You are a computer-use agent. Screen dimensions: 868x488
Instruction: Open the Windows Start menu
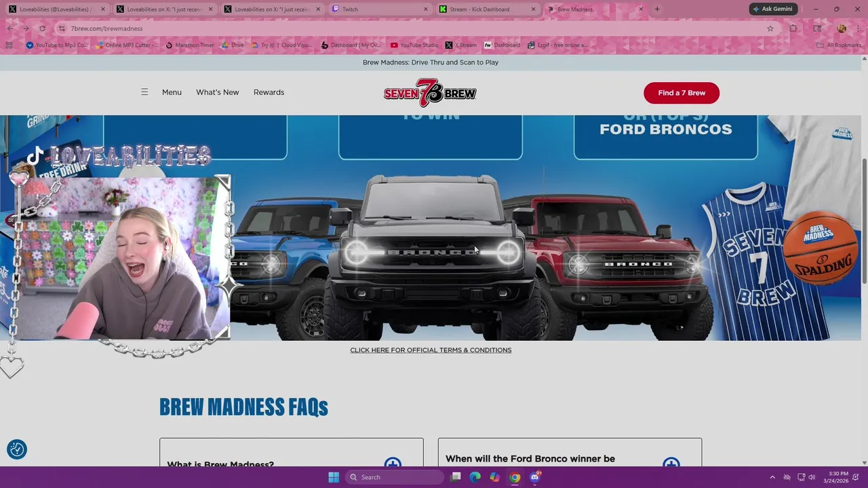tap(334, 477)
